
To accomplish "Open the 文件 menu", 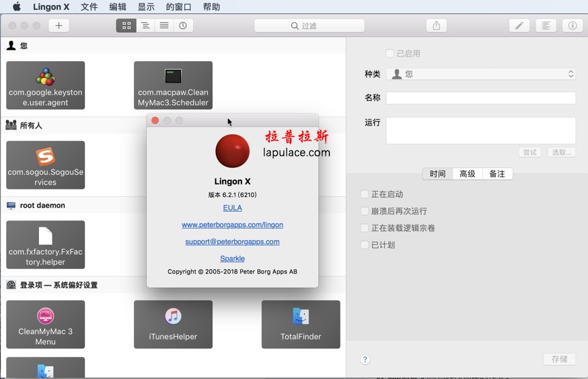I will 89,7.
